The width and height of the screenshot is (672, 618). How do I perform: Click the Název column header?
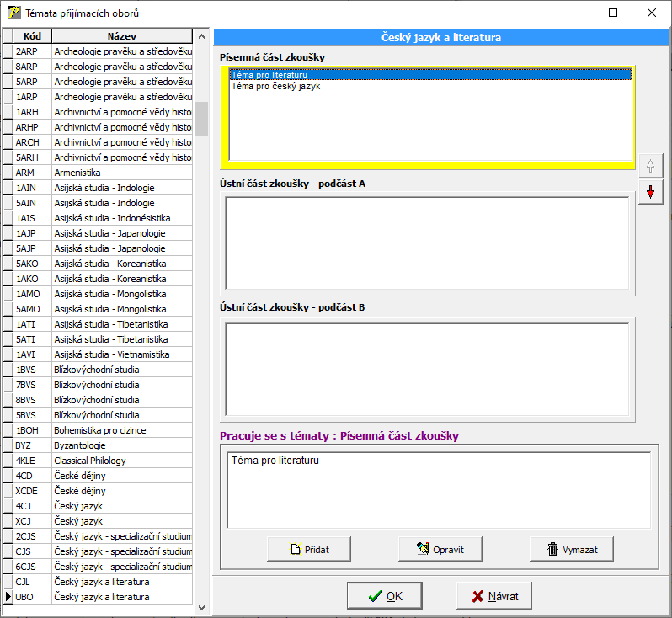point(122,36)
